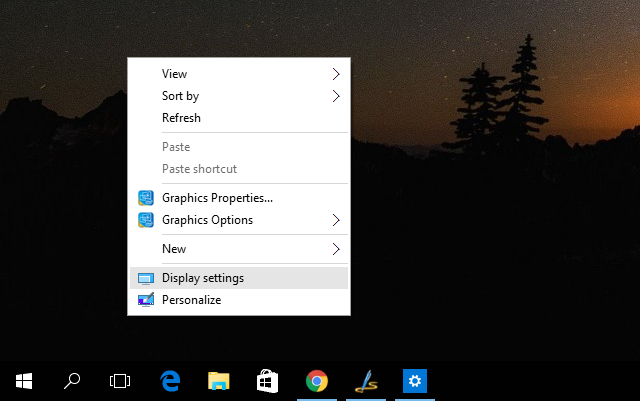Click icon beside Graphics Options entry

click(x=146, y=220)
